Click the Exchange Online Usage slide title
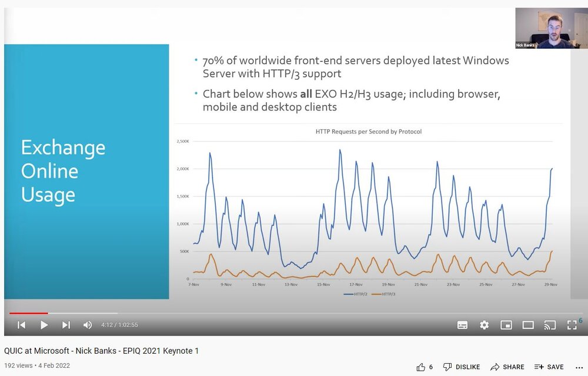The image size is (588, 376). [64, 171]
